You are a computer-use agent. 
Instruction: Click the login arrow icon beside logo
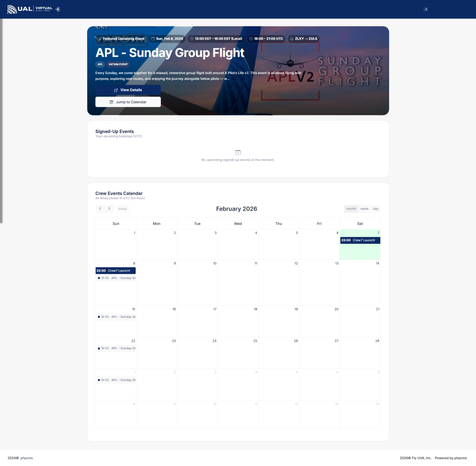(x=57, y=9)
